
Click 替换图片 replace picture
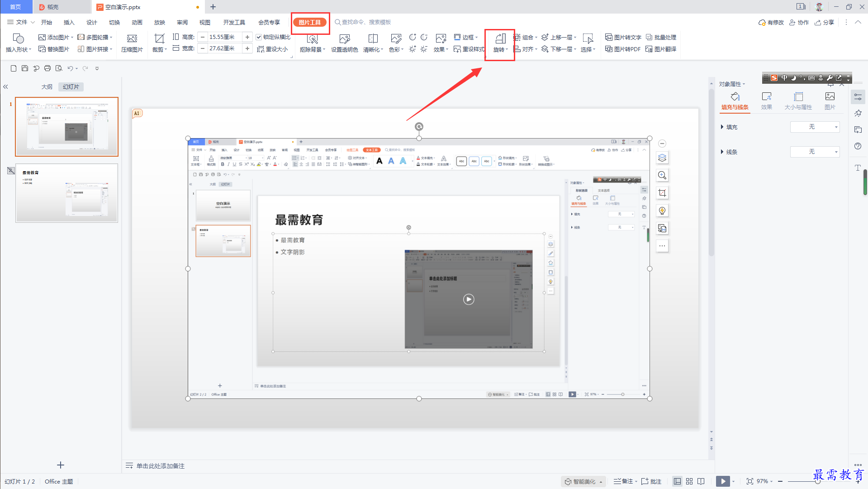pyautogui.click(x=54, y=49)
